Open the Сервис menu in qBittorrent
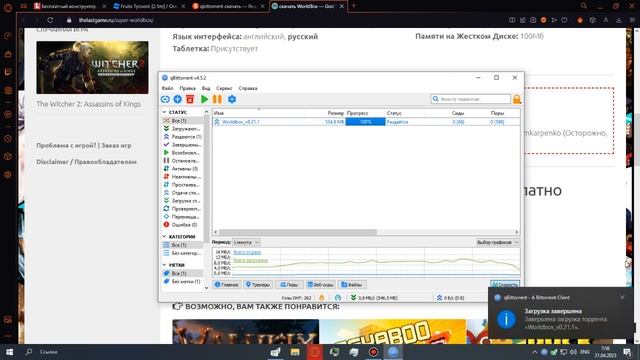Image resolution: width=640 pixels, height=360 pixels. point(224,88)
